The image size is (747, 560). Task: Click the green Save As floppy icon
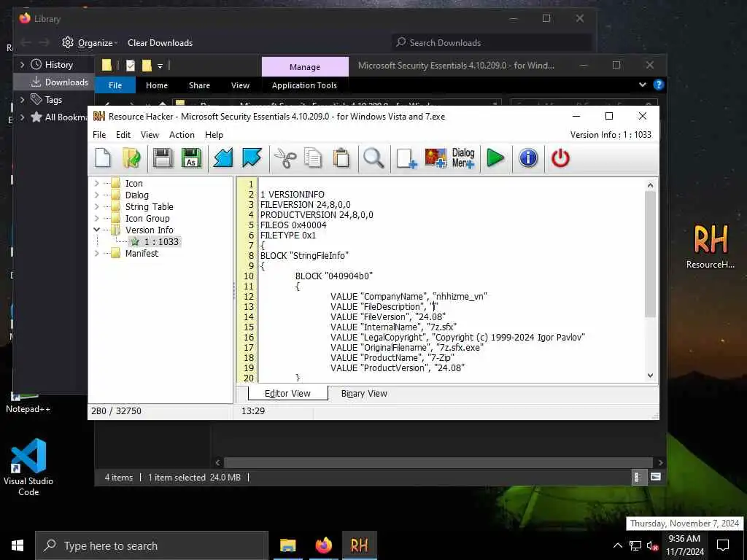(191, 158)
